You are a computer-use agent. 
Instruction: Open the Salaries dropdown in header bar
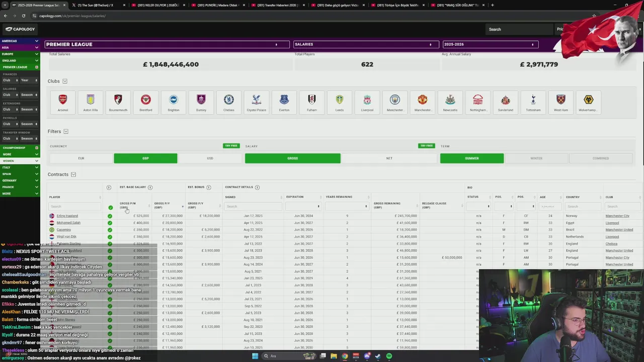366,44
